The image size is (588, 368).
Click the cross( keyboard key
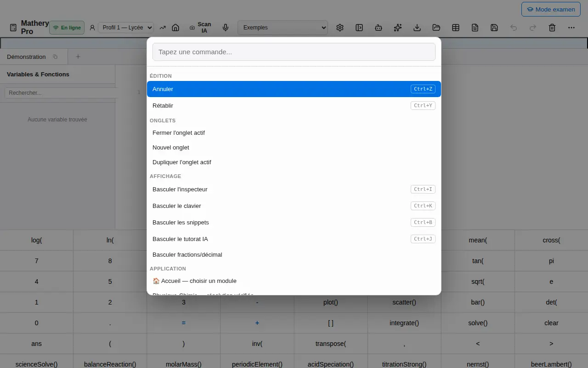coord(551,240)
